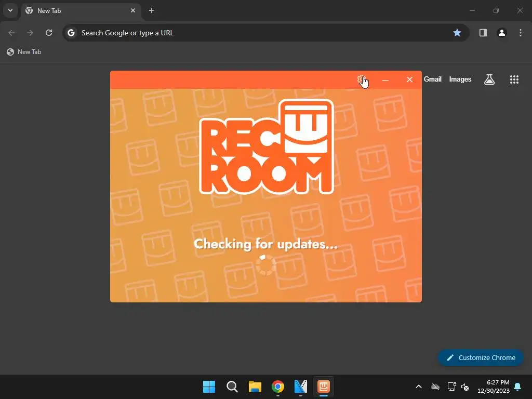Close the Rec Room launcher window

point(409,79)
